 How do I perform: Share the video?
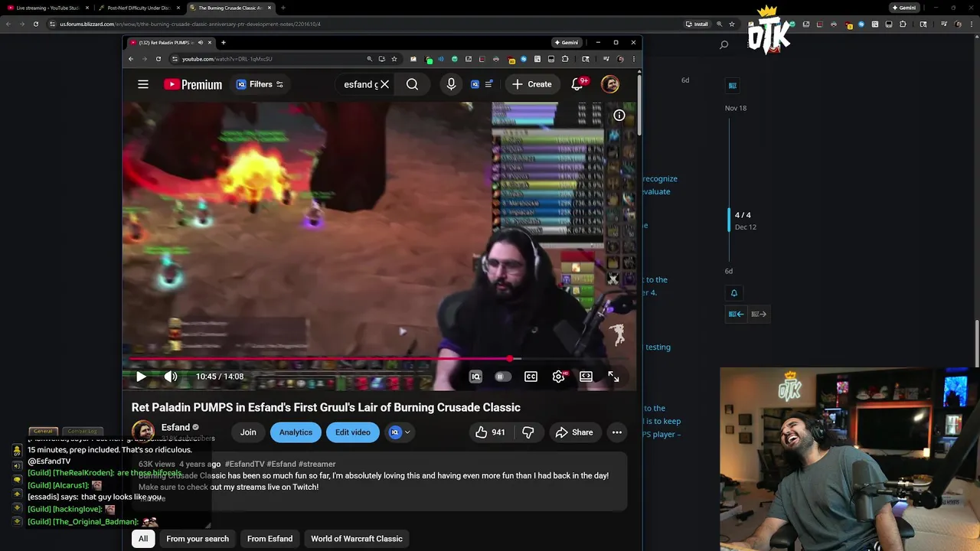point(574,432)
